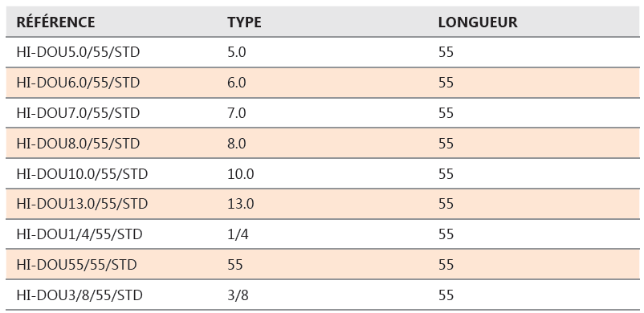Select reference HI-DOU10.0/55/STD

click(82, 173)
